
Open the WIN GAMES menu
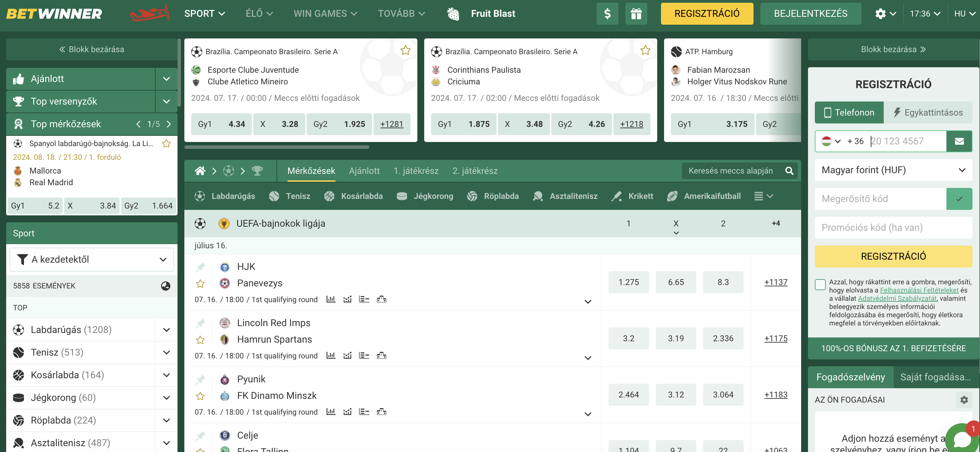[324, 13]
